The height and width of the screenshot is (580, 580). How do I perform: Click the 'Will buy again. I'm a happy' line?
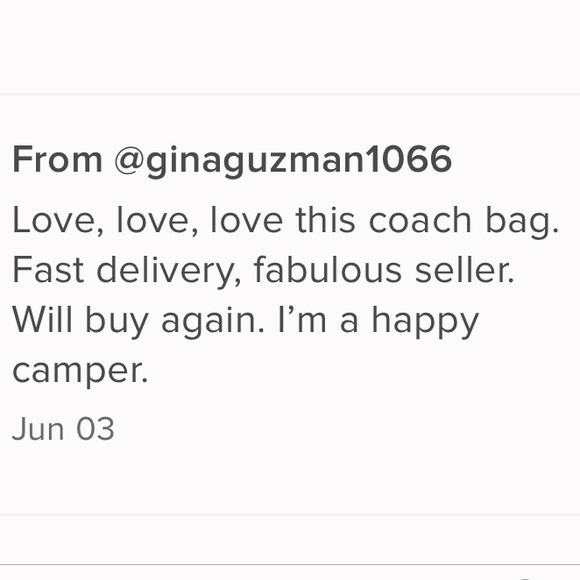[x=246, y=322]
